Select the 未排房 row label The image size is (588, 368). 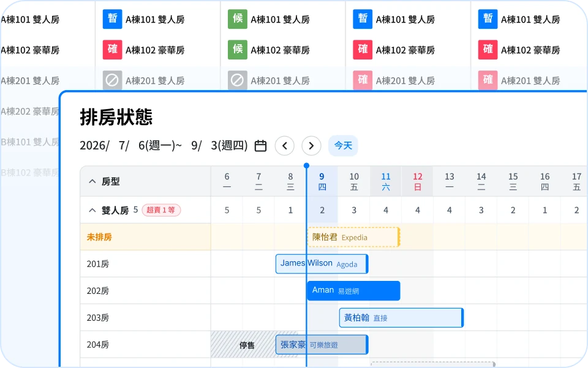[99, 237]
